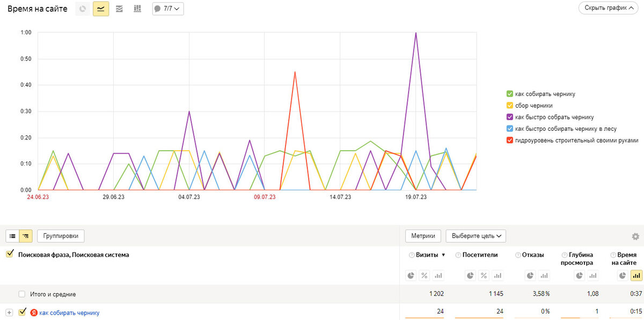Show percent values for Посетители column

[484, 276]
